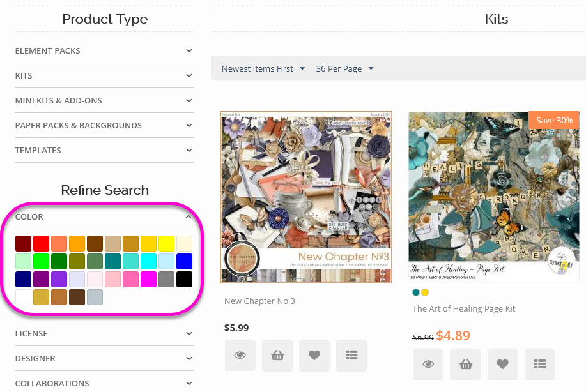The image size is (586, 392).
Task: Add New Chapter No 3 to wishlist heart
Action: [x=314, y=356]
